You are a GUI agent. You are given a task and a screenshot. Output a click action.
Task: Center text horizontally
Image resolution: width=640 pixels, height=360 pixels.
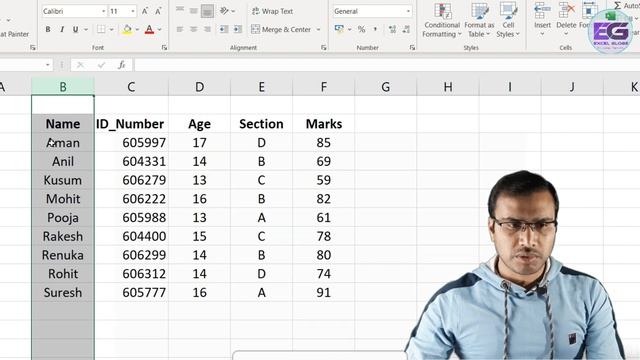click(x=193, y=29)
